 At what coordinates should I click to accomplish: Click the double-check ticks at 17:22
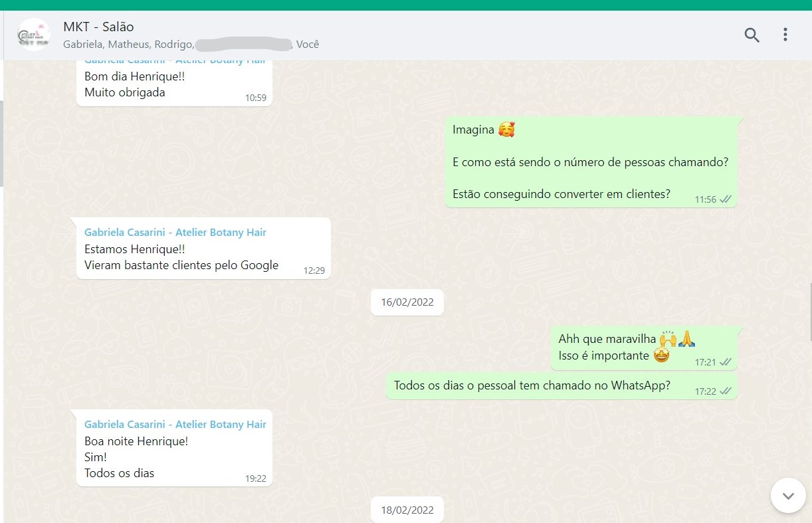coord(726,391)
